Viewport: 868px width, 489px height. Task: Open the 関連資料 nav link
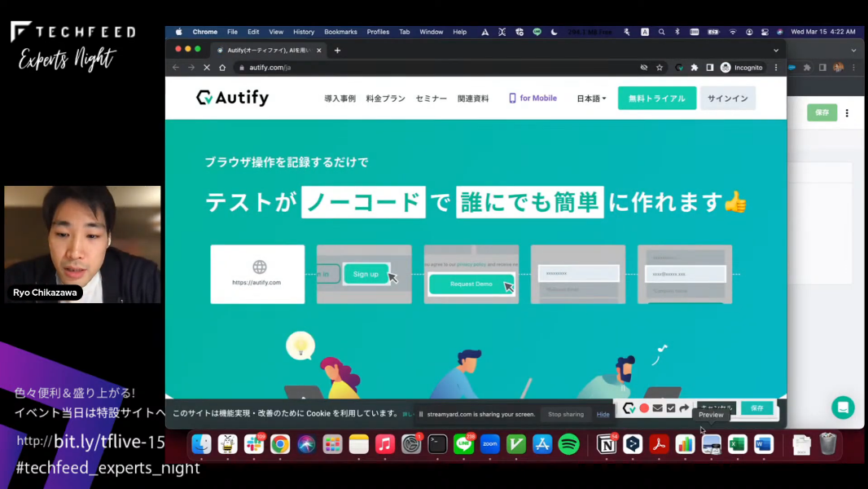click(x=473, y=99)
